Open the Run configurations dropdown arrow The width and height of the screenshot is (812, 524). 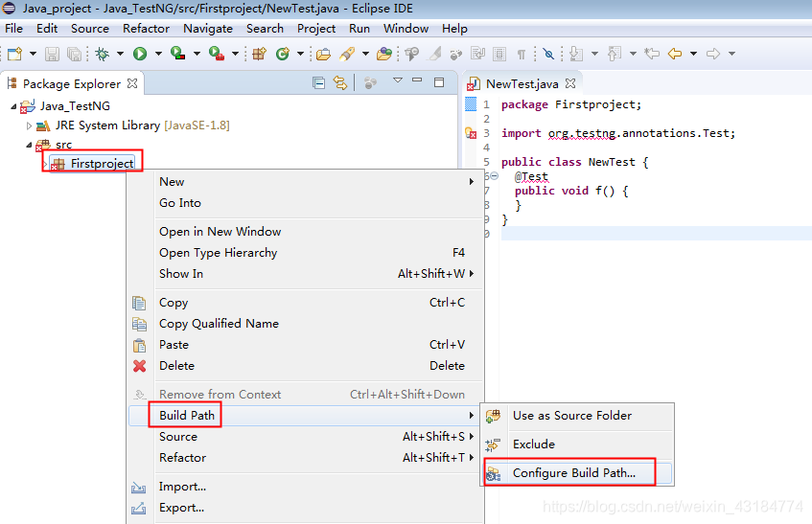tap(158, 54)
